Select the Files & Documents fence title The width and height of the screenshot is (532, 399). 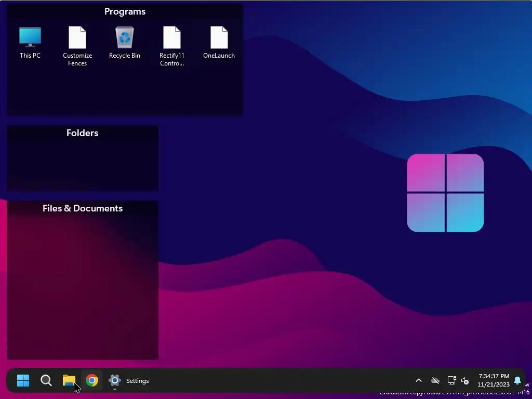[x=83, y=208]
